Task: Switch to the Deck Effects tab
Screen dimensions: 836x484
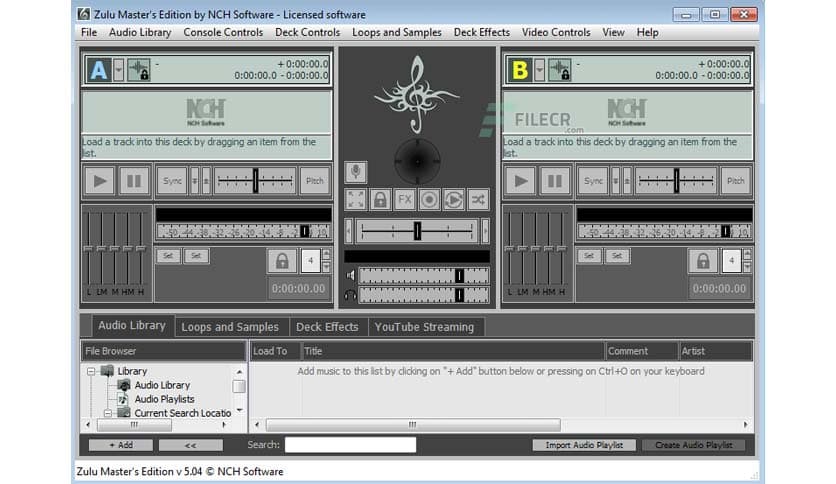Action: (327, 327)
